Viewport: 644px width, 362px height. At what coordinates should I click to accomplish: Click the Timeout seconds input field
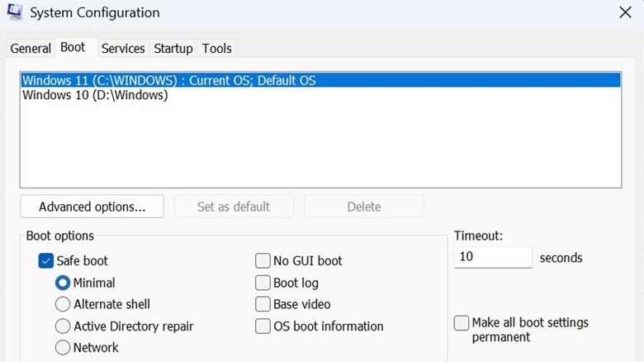click(x=493, y=257)
